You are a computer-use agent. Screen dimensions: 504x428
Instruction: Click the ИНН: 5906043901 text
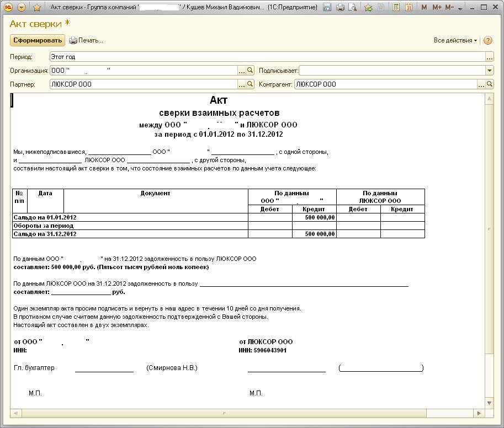click(263, 350)
